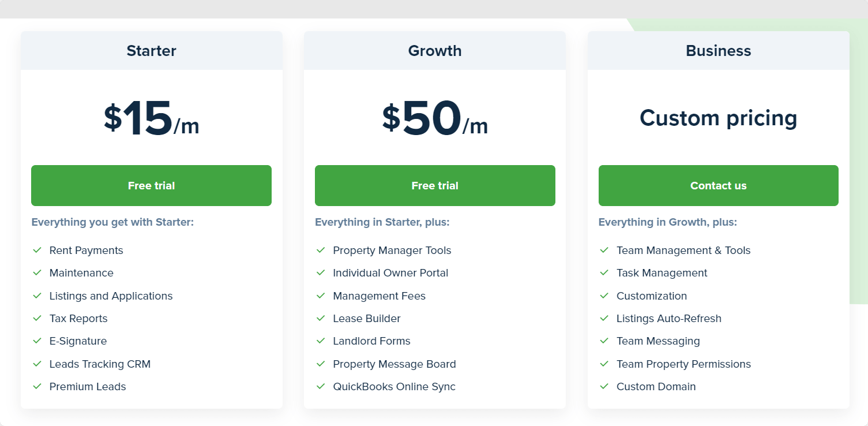The width and height of the screenshot is (868, 426).
Task: Click the Listings Auto-Refresh feature text
Action: coord(669,319)
